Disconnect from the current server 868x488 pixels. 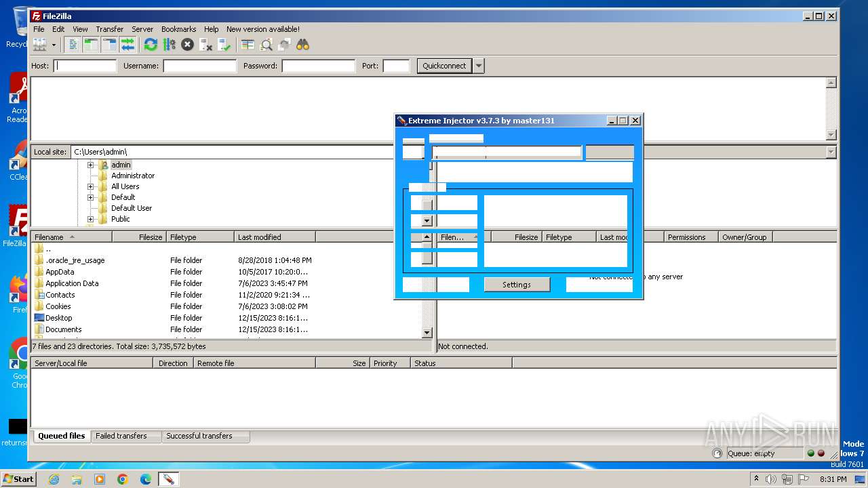(205, 45)
